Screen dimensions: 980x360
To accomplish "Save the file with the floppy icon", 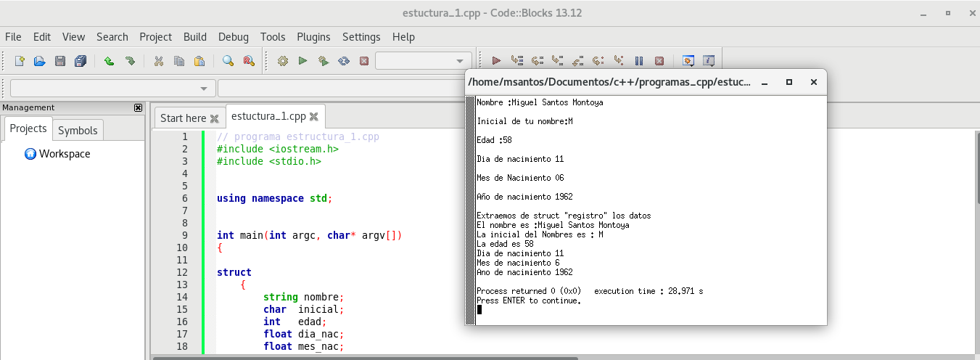I will (x=60, y=61).
